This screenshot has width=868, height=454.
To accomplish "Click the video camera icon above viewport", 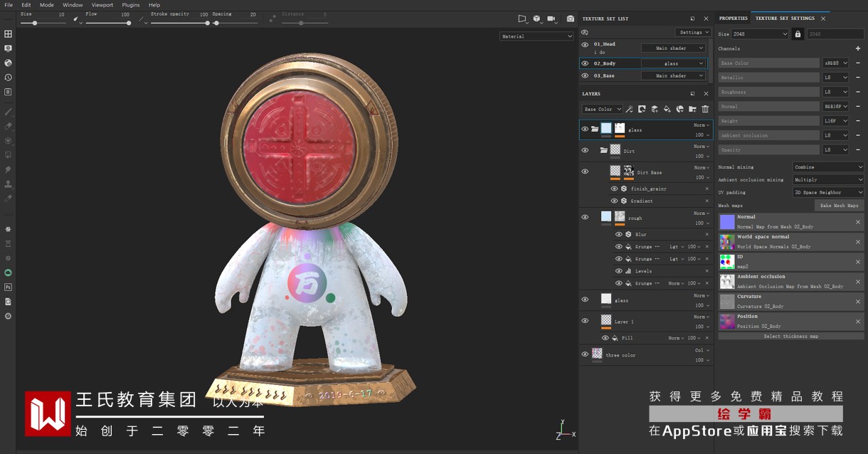I will tap(551, 19).
